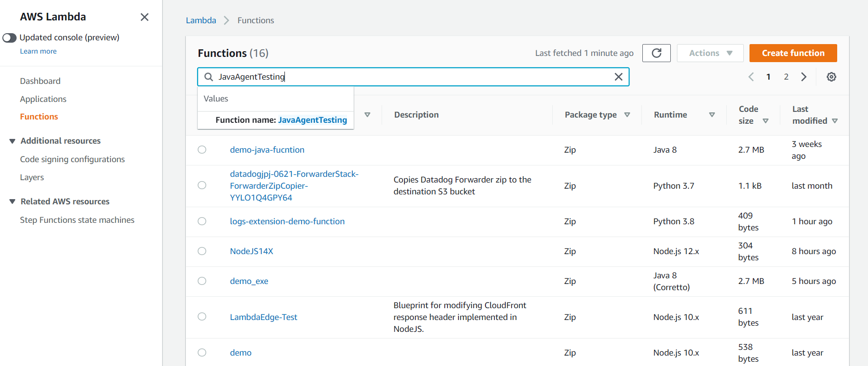Screen dimensions: 868x366
Task: Toggle the Updated console preview switch
Action: pos(9,37)
